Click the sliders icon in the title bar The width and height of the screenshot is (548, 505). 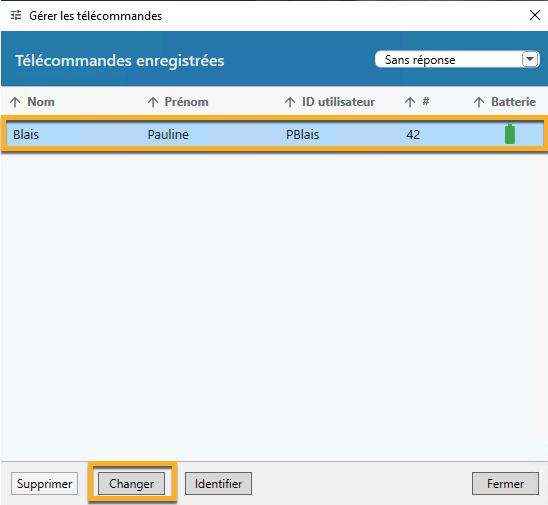point(16,15)
